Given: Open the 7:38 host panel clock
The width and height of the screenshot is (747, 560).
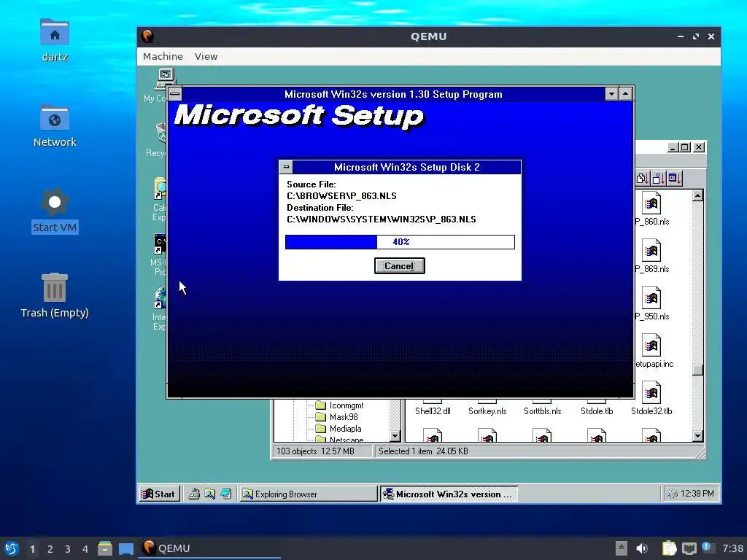Looking at the screenshot, I should point(732,548).
